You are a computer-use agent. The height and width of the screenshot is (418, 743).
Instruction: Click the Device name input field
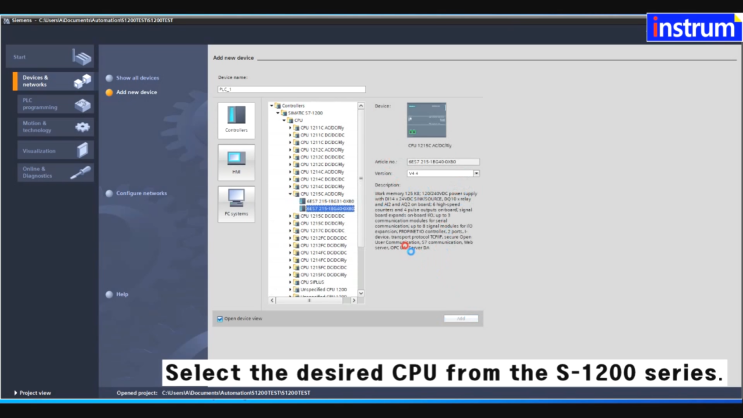tap(291, 89)
